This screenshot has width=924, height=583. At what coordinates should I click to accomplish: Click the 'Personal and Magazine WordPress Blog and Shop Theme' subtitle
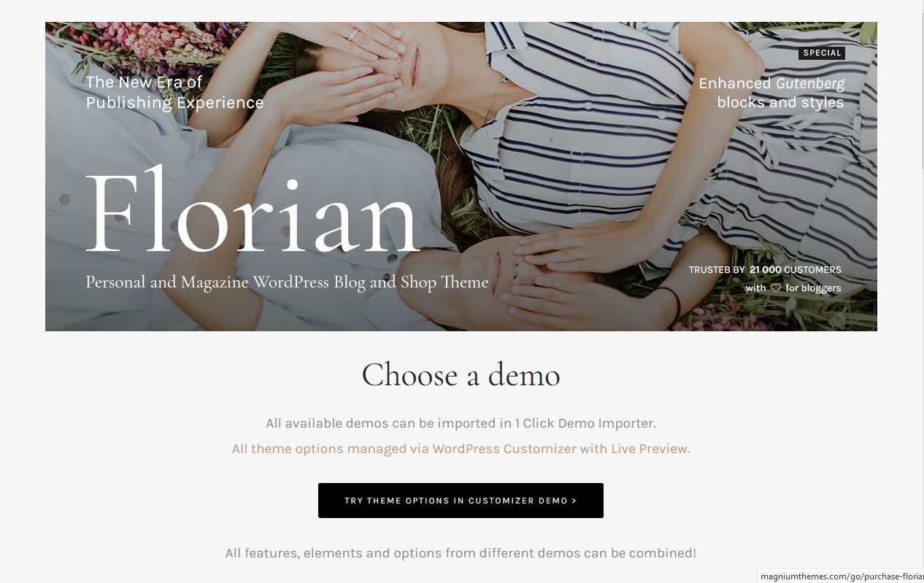tap(287, 282)
